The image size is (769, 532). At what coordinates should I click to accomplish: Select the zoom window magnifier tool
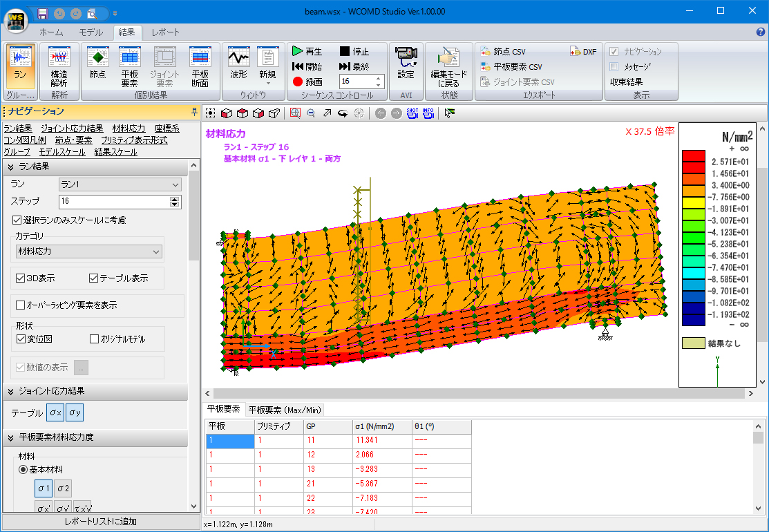[295, 113]
